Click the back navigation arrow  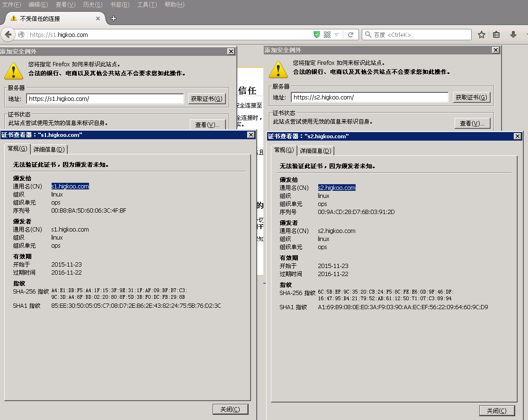pyautogui.click(x=8, y=34)
